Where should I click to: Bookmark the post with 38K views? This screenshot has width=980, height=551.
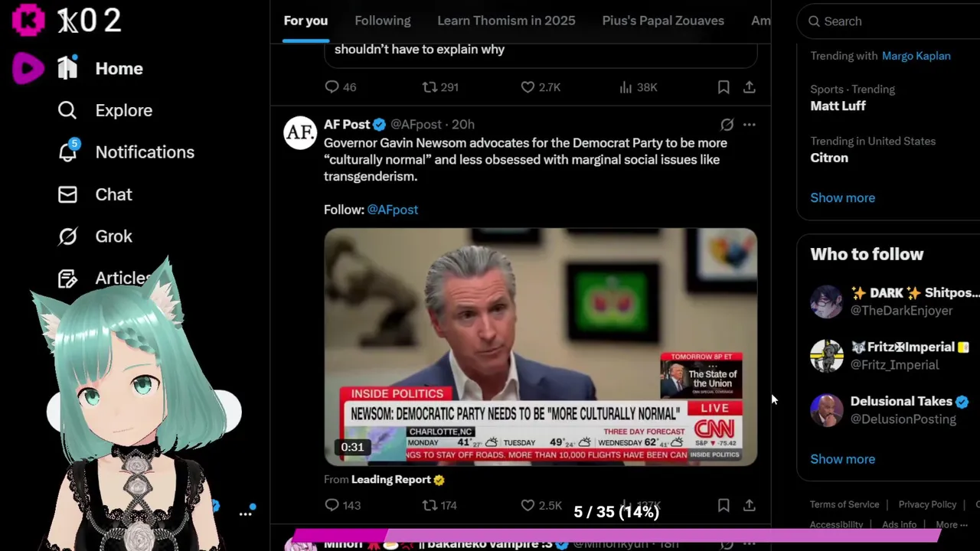click(724, 87)
